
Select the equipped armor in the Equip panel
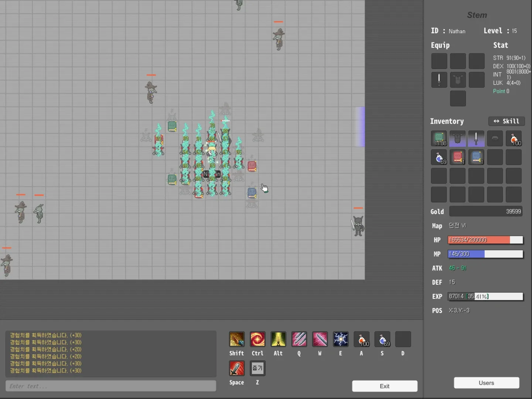pyautogui.click(x=458, y=79)
